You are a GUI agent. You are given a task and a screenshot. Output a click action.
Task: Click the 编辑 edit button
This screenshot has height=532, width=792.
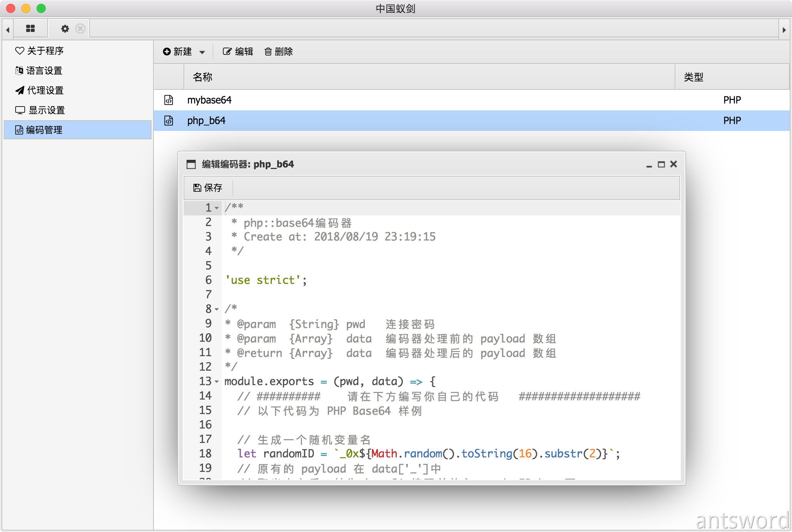coord(238,51)
